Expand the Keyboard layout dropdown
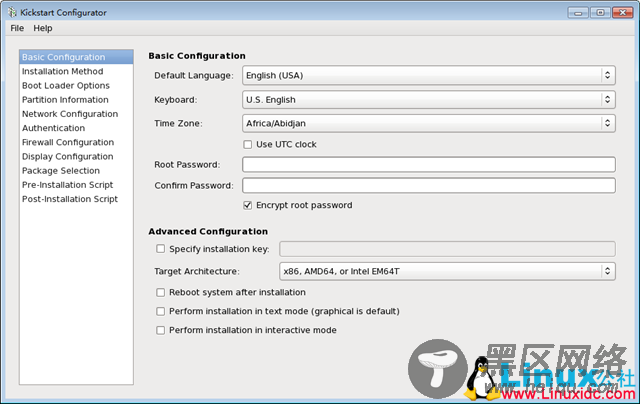 (x=429, y=100)
